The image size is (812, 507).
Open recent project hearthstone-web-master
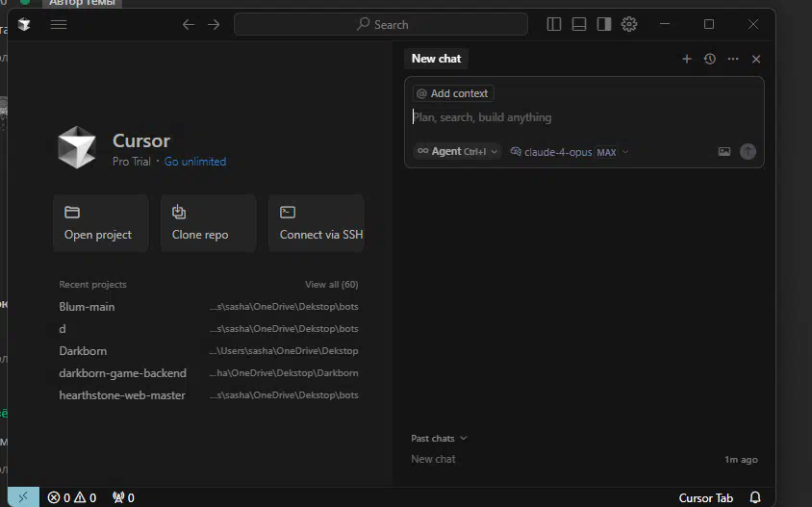click(x=209, y=395)
